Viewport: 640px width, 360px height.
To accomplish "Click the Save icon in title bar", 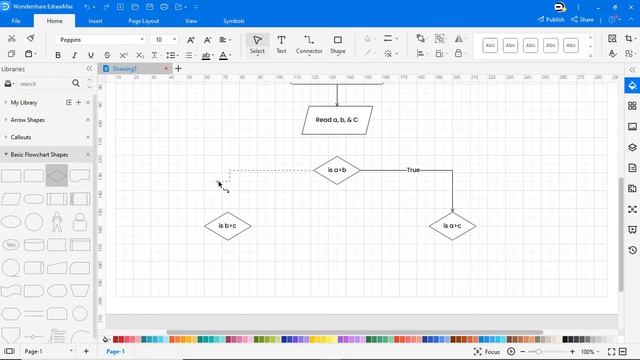I will pos(149,7).
